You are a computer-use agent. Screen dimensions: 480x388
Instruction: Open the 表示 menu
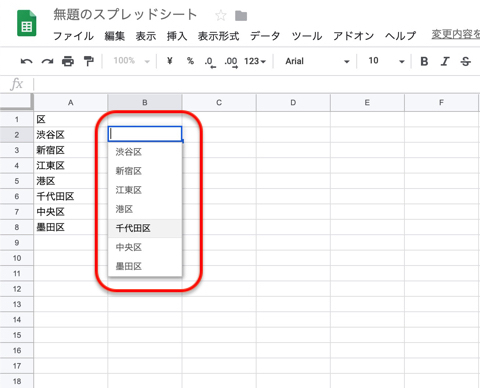146,36
